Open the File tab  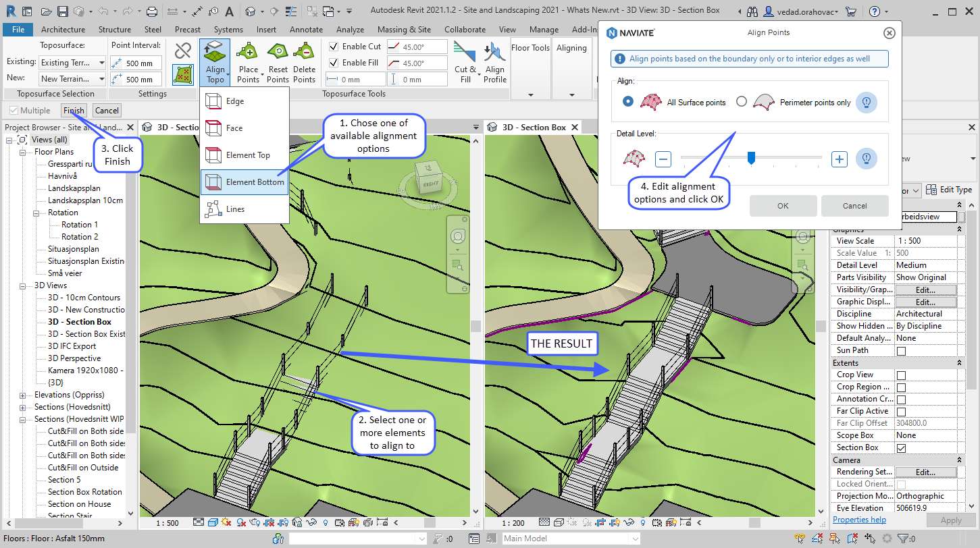point(18,30)
